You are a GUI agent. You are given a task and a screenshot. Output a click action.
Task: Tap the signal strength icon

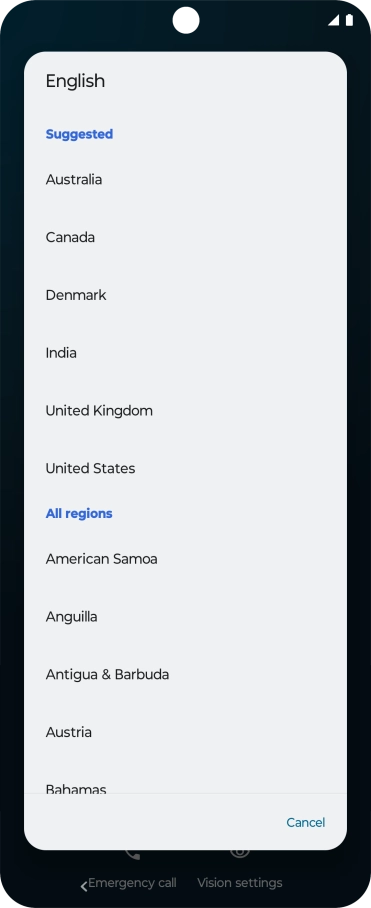(333, 20)
